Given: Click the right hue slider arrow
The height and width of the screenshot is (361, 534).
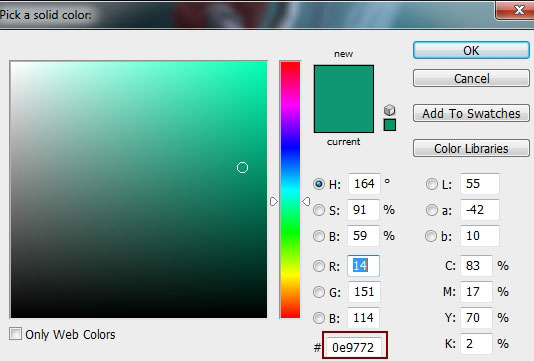Looking at the screenshot, I should tap(306, 202).
